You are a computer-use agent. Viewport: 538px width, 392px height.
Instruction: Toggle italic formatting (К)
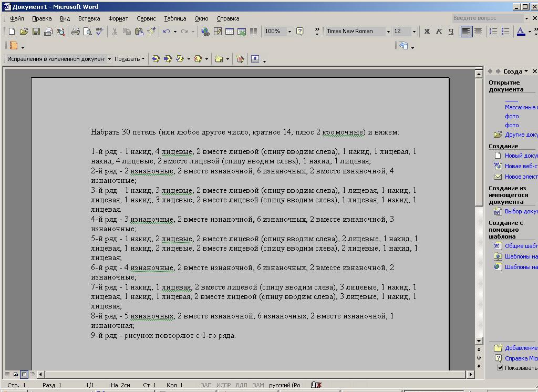pyautogui.click(x=439, y=32)
